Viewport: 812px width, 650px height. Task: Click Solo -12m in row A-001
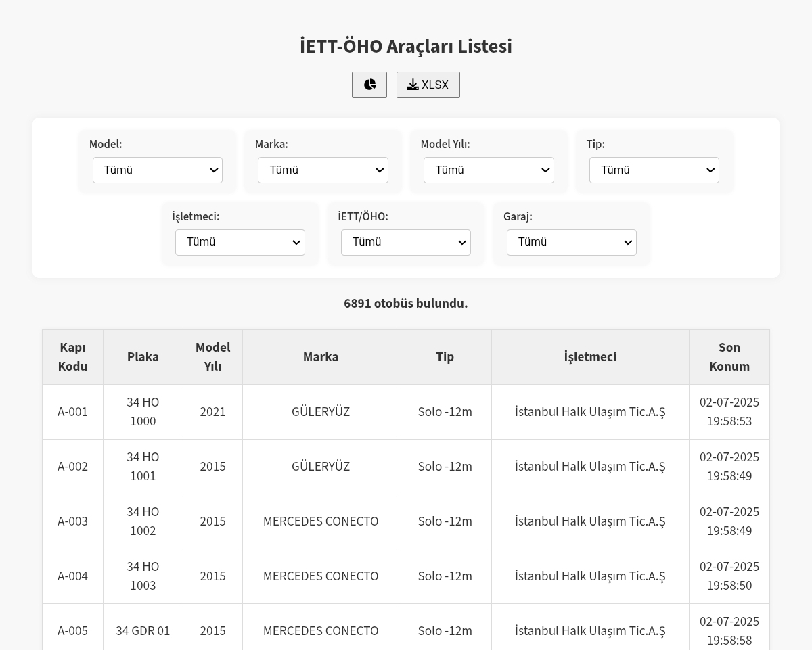[x=445, y=412]
